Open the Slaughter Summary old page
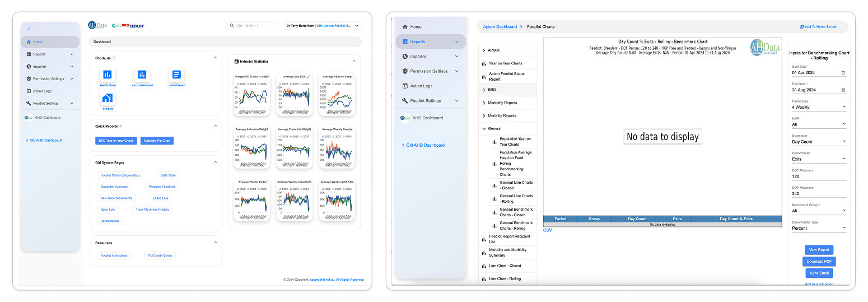 tap(114, 187)
